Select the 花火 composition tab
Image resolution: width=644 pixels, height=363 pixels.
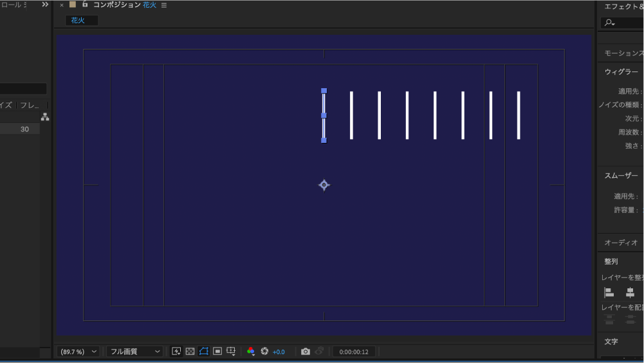(x=82, y=20)
